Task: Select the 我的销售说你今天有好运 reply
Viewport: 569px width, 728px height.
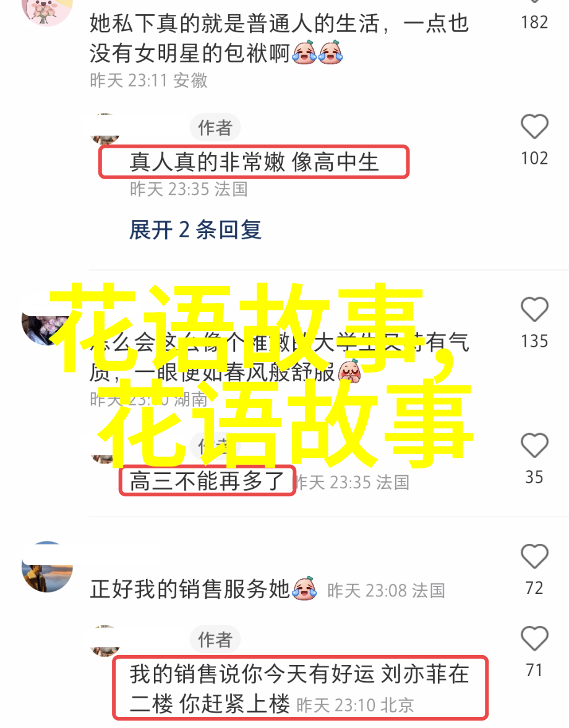Action: (299, 688)
